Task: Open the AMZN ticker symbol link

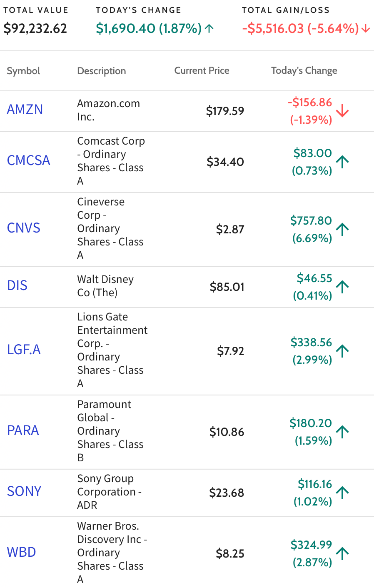Action: (25, 110)
